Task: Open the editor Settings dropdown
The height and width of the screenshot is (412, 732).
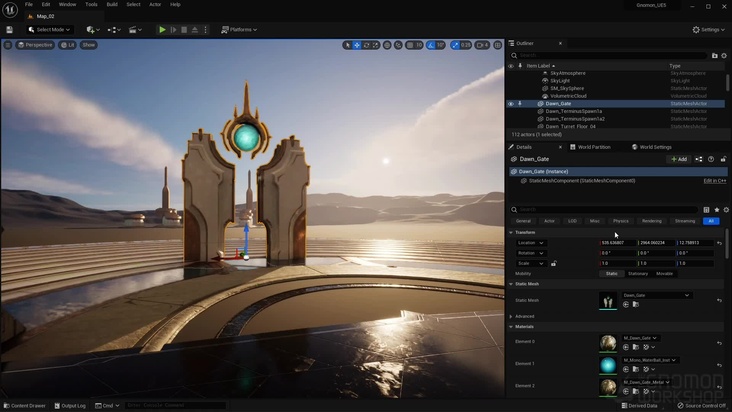Action: pos(708,30)
